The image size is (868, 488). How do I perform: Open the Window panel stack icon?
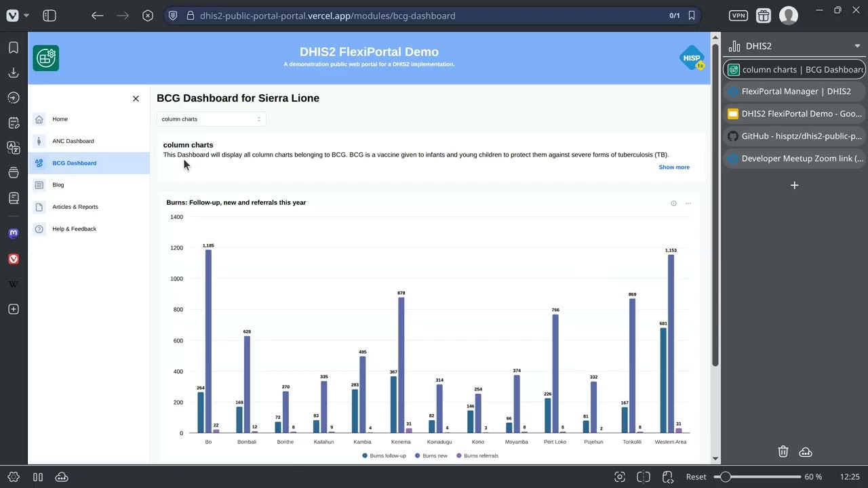coord(14,173)
